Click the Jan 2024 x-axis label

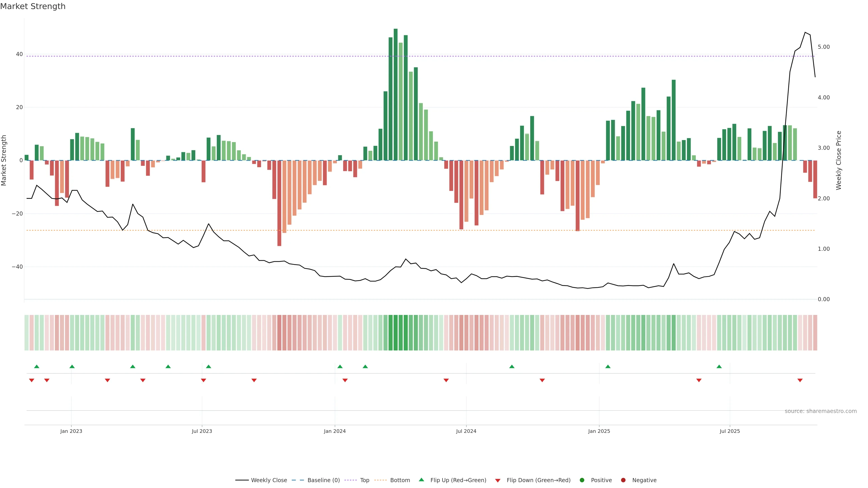[x=335, y=431]
